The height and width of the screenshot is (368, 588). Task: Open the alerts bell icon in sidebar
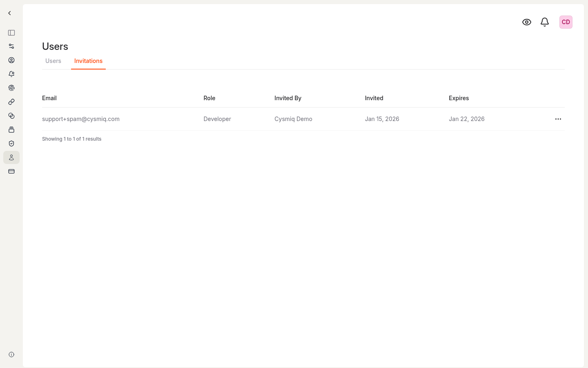[11, 74]
